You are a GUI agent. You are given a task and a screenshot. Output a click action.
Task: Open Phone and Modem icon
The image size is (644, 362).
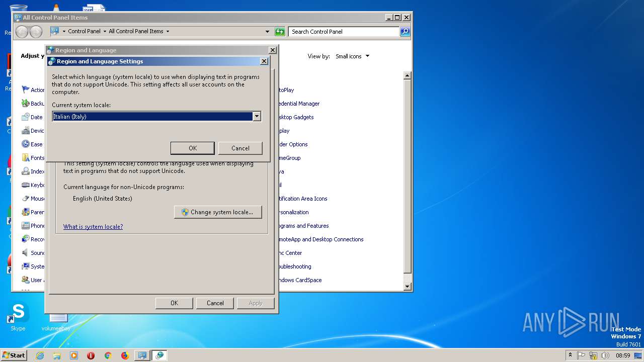tap(26, 225)
